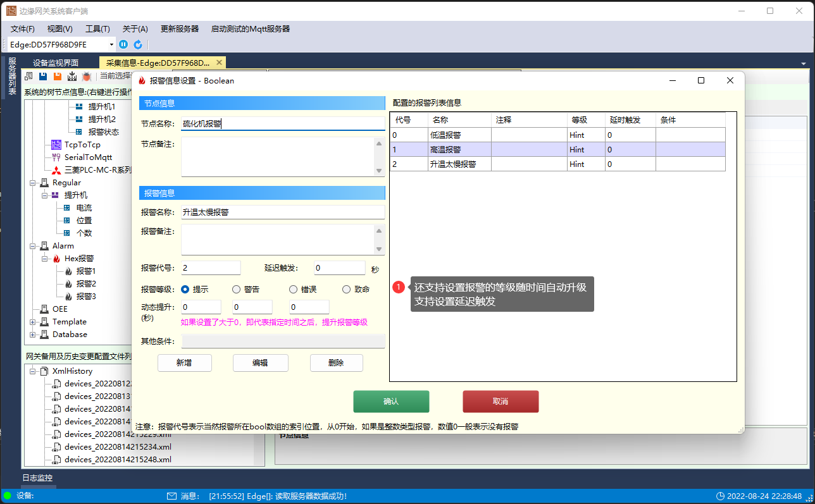Viewport: 815px width, 504px height.
Task: Click down arrow of 节点备注 scrollbar
Action: click(379, 171)
